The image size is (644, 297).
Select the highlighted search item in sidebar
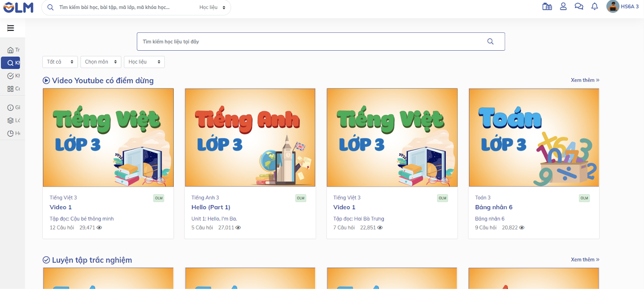click(x=11, y=63)
